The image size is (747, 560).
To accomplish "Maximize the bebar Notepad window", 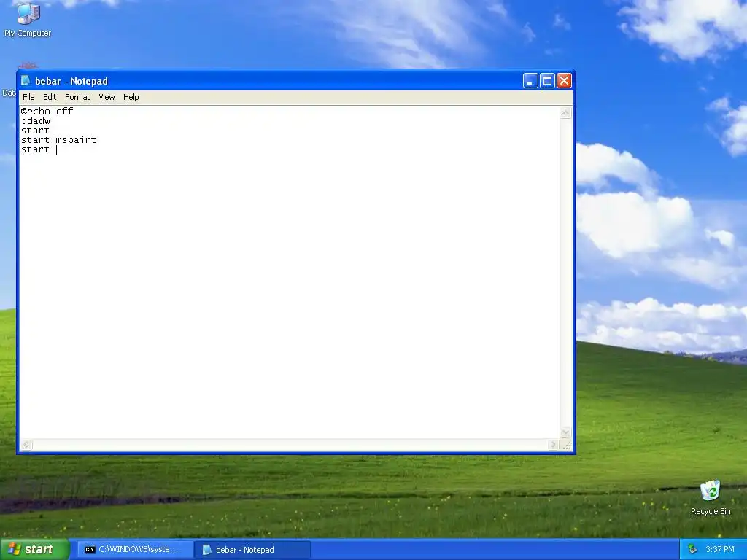I will (x=547, y=81).
